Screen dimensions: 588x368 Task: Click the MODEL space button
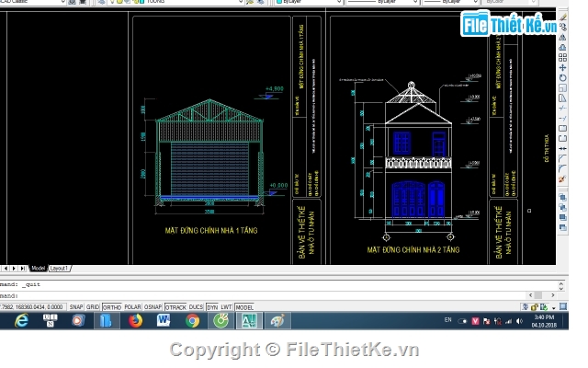point(244,307)
